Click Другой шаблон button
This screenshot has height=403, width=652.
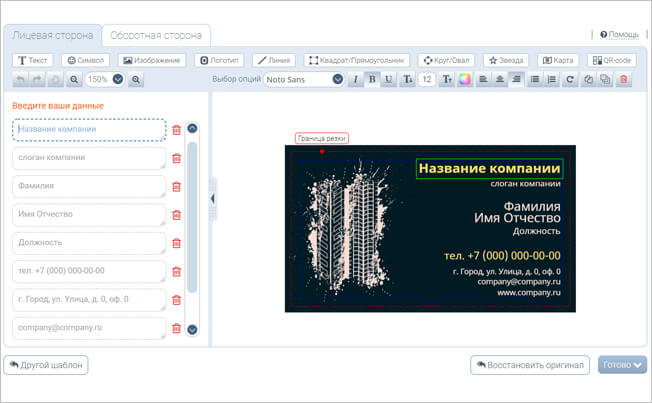46,365
